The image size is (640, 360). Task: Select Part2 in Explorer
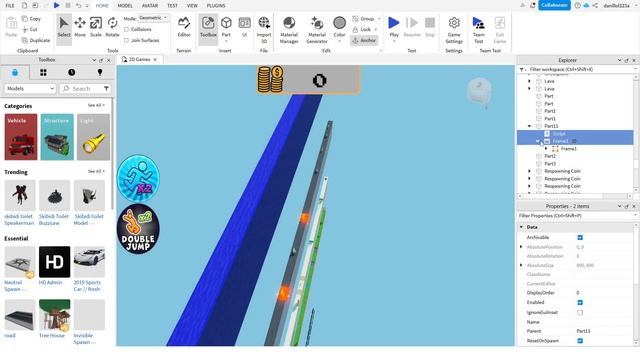(550, 156)
